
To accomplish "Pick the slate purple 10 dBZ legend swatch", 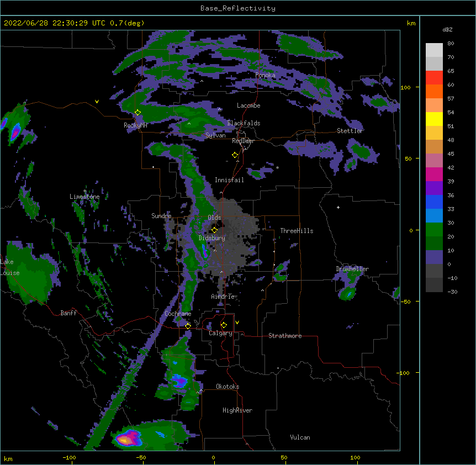I will (434, 257).
